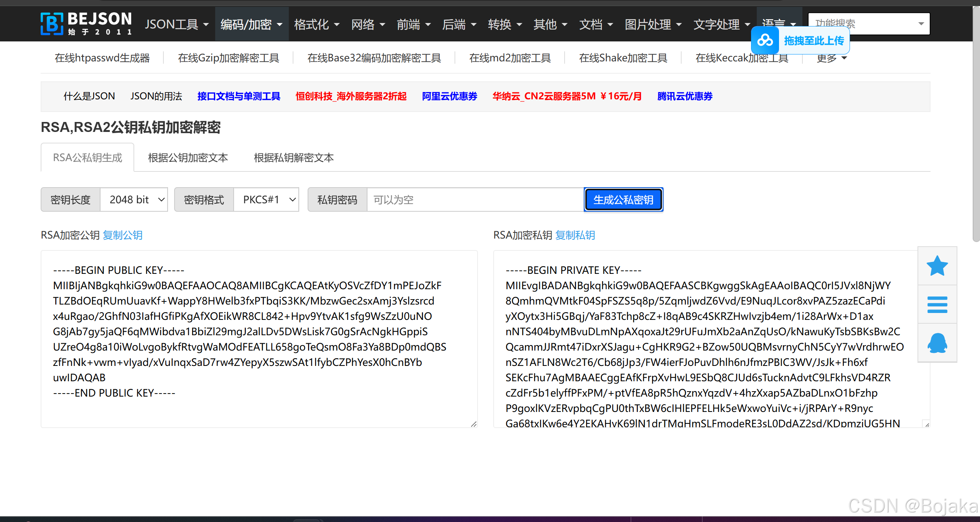This screenshot has height=522, width=980.
Task: Click the BEJSON logo icon
Action: click(x=51, y=24)
